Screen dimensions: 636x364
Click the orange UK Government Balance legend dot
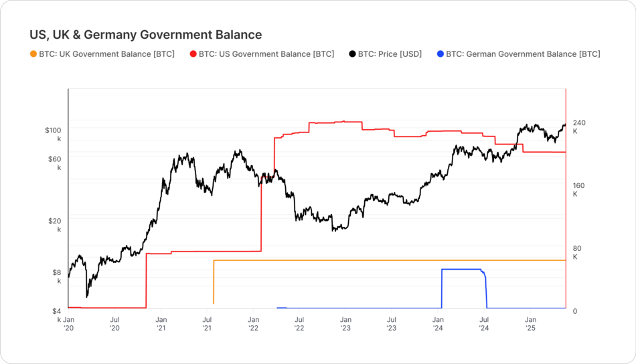tap(33, 54)
